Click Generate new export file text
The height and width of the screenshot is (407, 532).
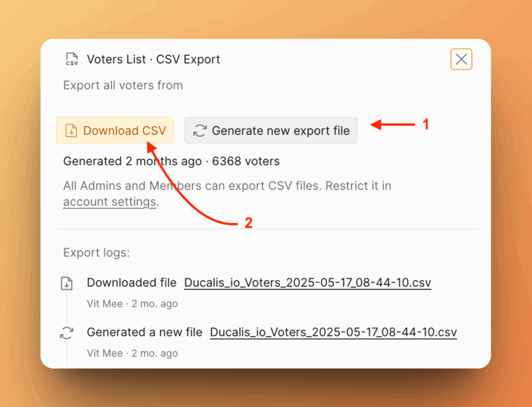click(281, 130)
